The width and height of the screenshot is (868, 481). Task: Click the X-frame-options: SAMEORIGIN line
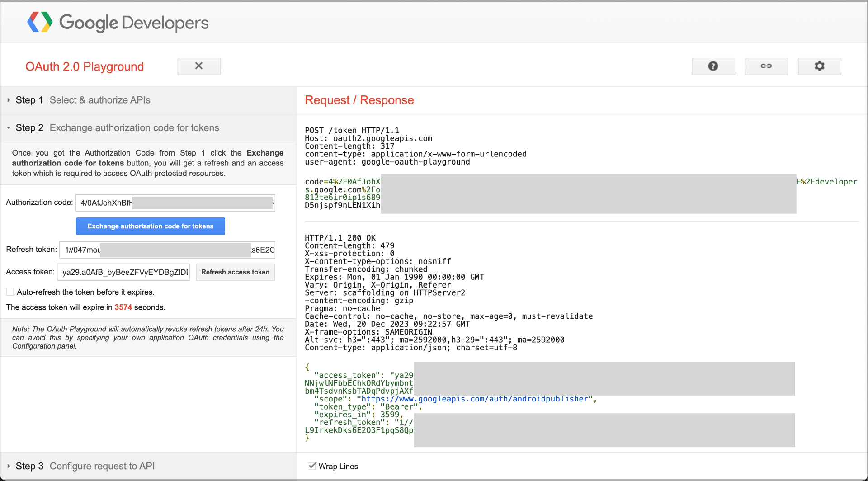(x=368, y=332)
